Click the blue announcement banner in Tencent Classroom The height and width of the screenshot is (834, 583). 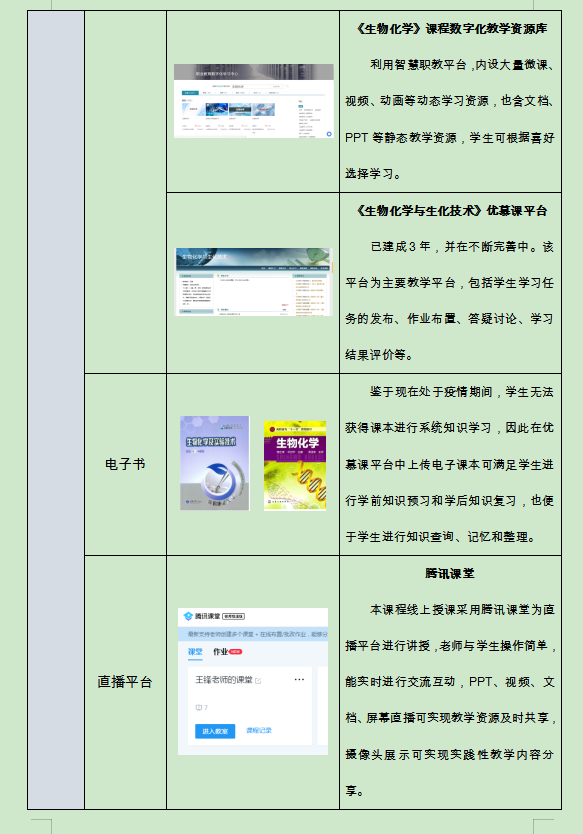253,634
